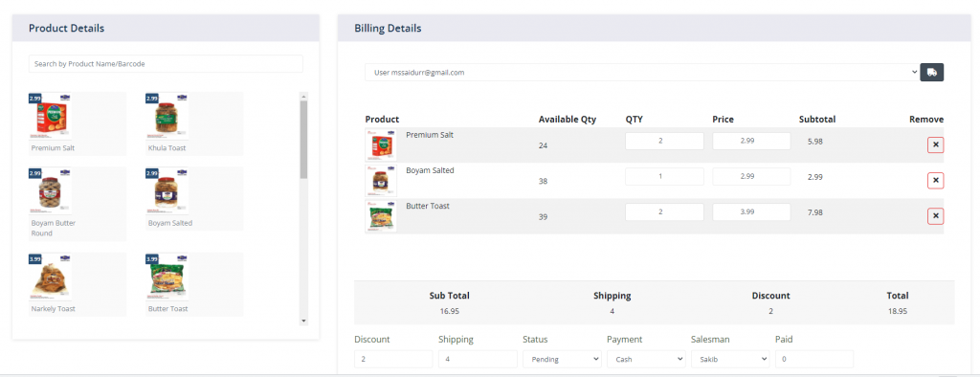980x377 pixels.
Task: Select the Narkely Toast product image
Action: tap(50, 277)
